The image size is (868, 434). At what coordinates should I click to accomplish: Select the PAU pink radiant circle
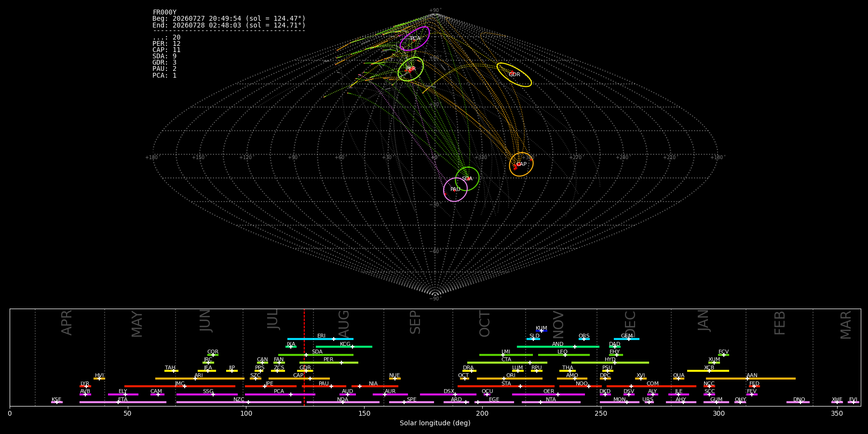[x=455, y=190]
